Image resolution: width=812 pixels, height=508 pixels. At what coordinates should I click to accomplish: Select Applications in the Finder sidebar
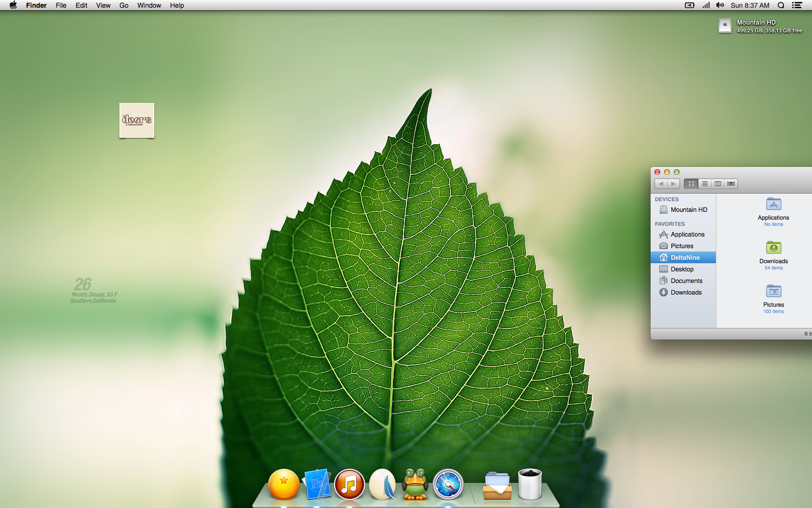(x=683, y=234)
